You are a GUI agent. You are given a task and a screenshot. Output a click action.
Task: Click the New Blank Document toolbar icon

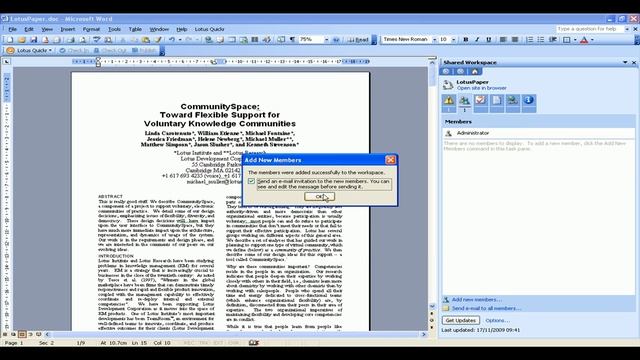pyautogui.click(x=10, y=40)
